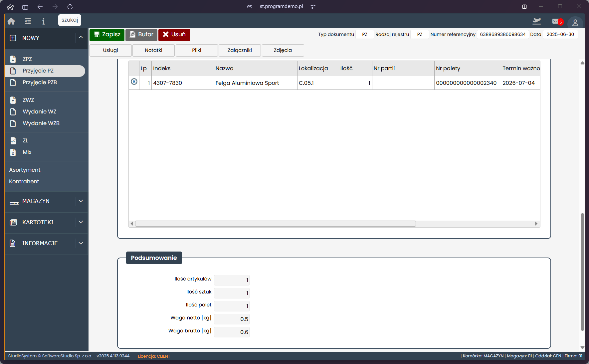The image size is (589, 364).
Task: Open the ZPZ document entry
Action: [27, 59]
